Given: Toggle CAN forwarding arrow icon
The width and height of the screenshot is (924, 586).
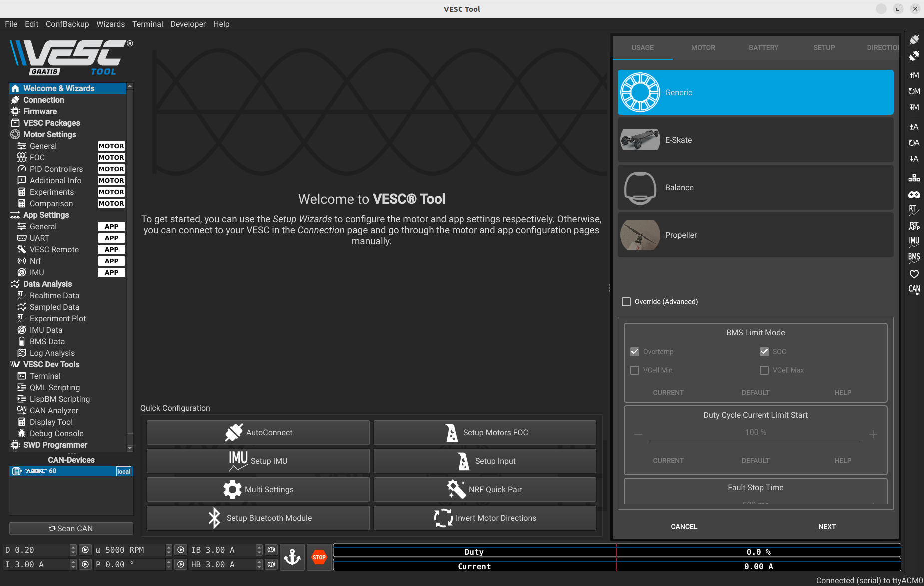Looking at the screenshot, I should pos(914,290).
